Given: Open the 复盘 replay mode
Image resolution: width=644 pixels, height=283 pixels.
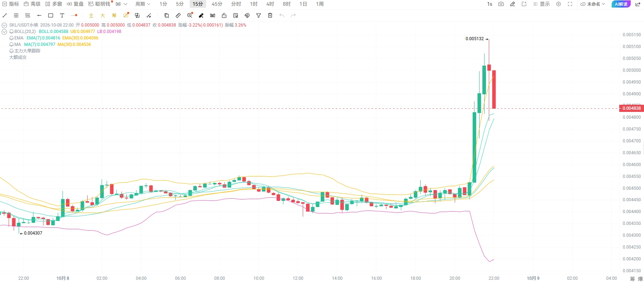Looking at the screenshot, I should (75, 4).
